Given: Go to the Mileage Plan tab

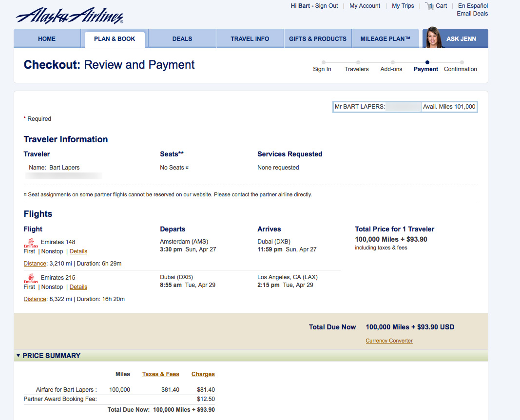Looking at the screenshot, I should click(x=385, y=39).
